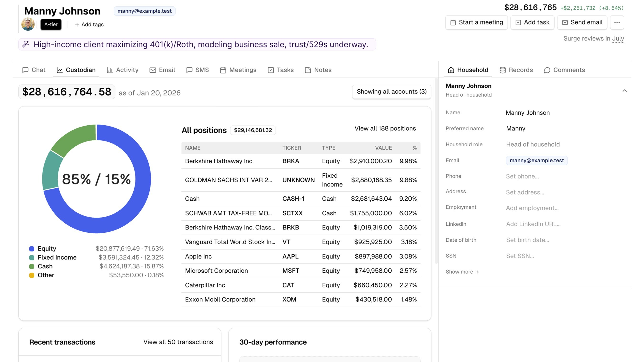644x362 pixels.
Task: Click the A-tier tag badge
Action: tap(51, 25)
